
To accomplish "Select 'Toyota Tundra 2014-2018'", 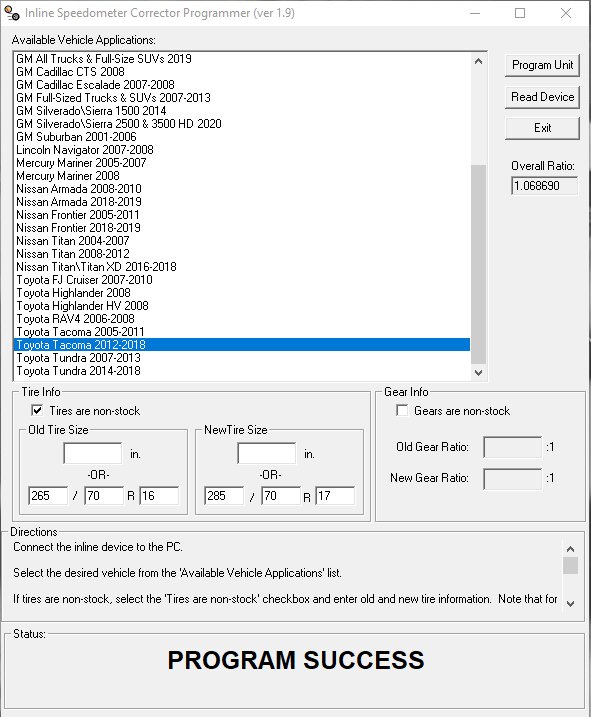I will [x=242, y=371].
